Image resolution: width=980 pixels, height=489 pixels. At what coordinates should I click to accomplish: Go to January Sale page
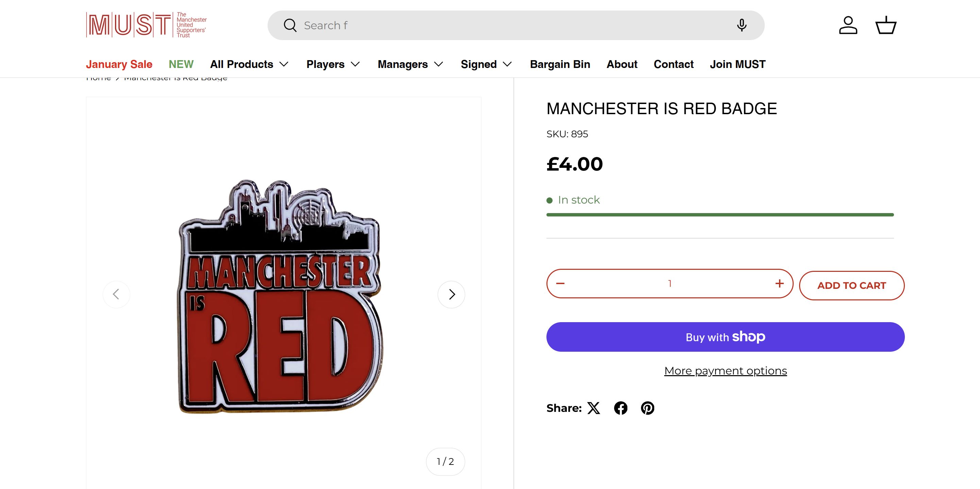pyautogui.click(x=119, y=64)
